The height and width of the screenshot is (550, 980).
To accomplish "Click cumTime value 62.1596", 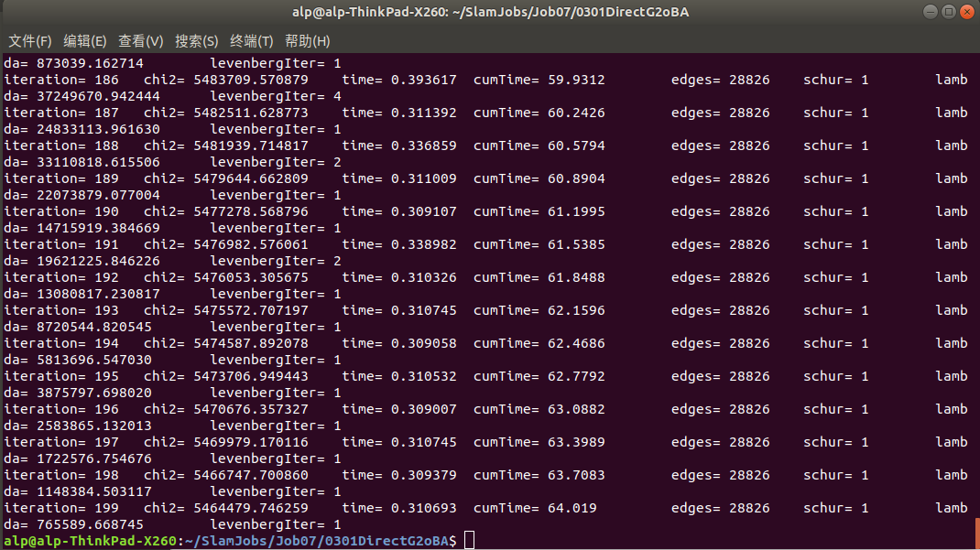I will tap(576, 310).
